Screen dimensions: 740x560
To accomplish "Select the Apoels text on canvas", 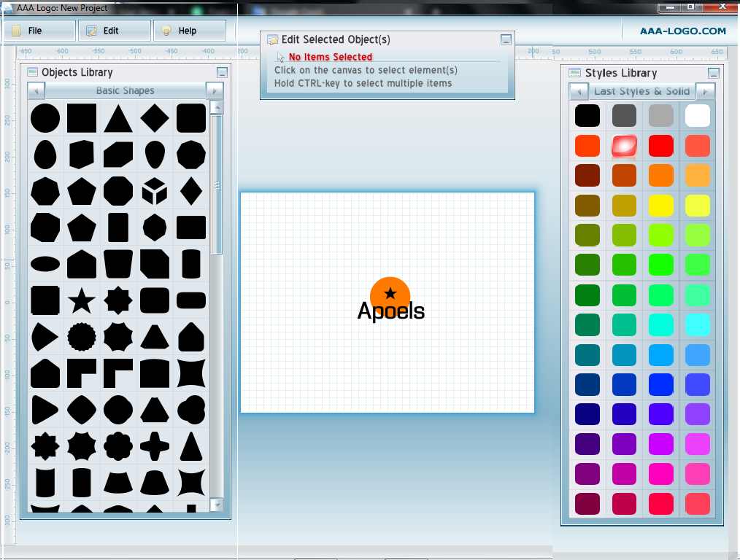I will pyautogui.click(x=390, y=312).
